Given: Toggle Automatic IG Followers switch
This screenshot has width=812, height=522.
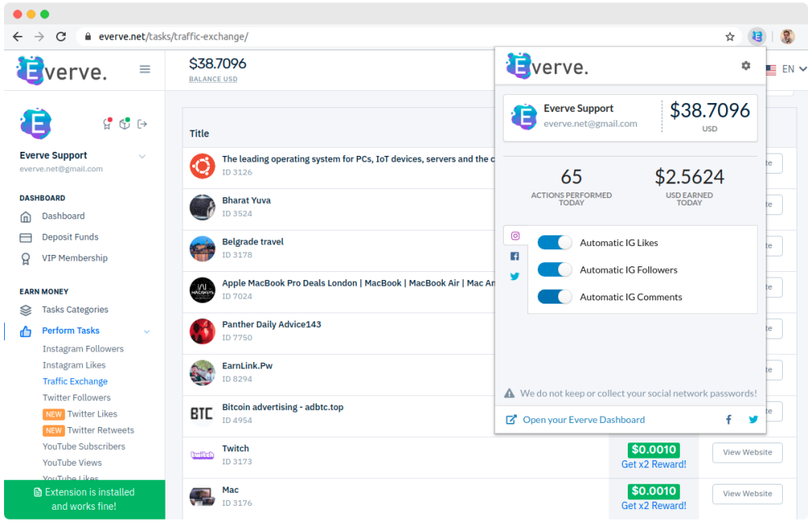Looking at the screenshot, I should coord(555,270).
